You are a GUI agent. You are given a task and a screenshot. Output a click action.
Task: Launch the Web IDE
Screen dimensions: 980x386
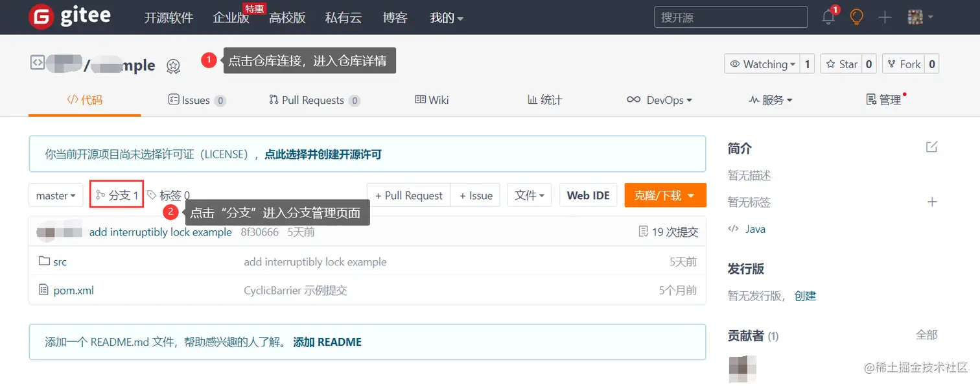coord(588,195)
